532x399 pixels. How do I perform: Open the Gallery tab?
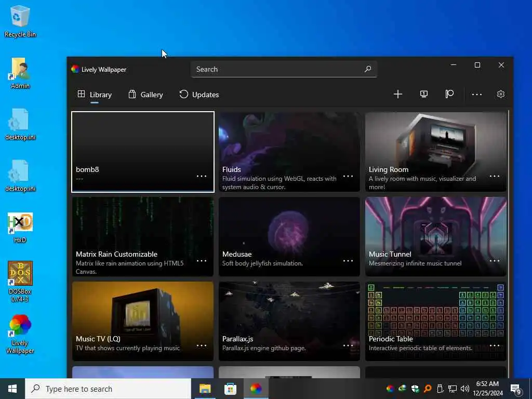[x=145, y=95]
